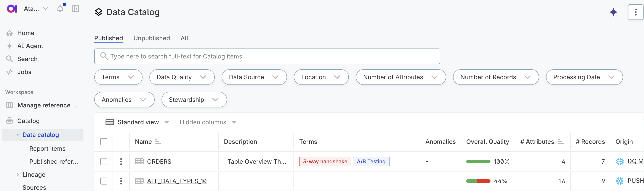Open the Standard view dropdown
This screenshot has width=644, height=191.
coord(138,122)
